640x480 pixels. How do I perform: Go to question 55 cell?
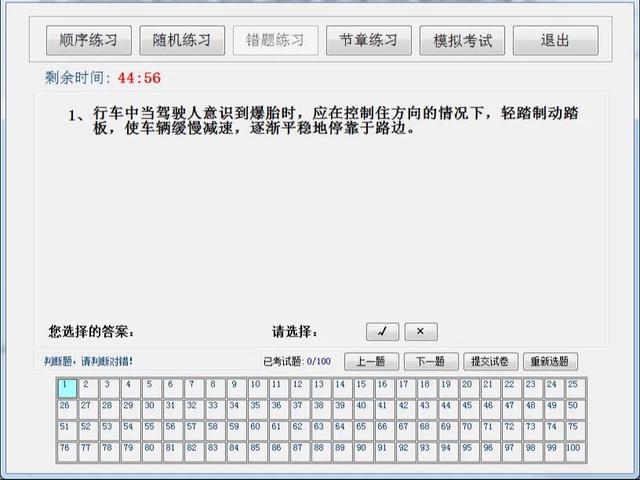(152, 431)
